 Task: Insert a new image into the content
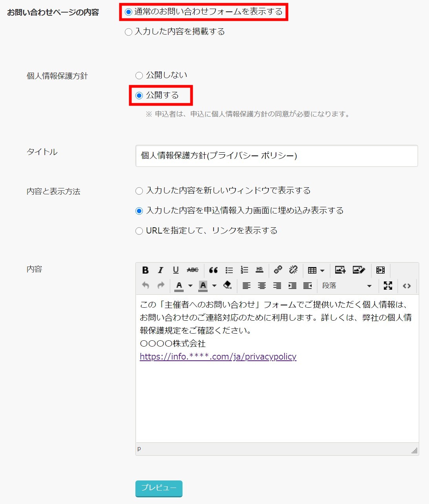(x=340, y=270)
